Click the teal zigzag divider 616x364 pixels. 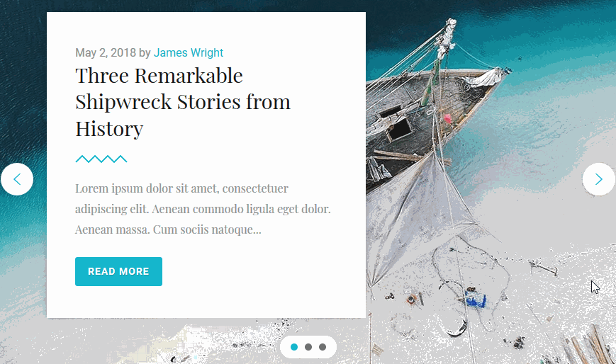point(101,159)
